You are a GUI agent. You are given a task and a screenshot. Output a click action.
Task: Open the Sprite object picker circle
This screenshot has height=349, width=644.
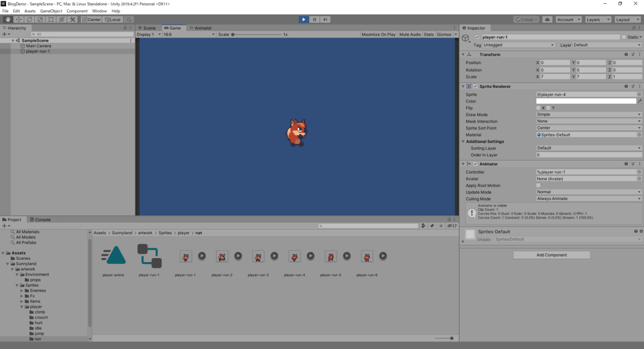pos(639,94)
